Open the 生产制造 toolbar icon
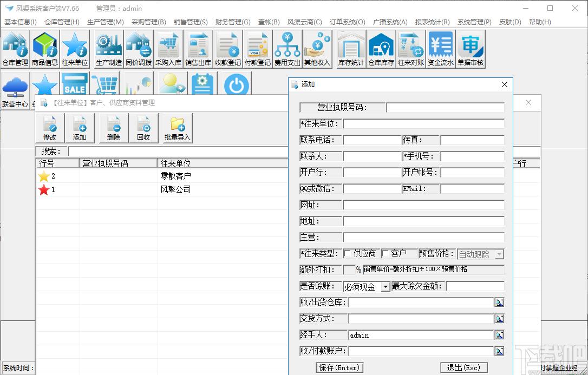The width and height of the screenshot is (588, 375). click(x=108, y=49)
